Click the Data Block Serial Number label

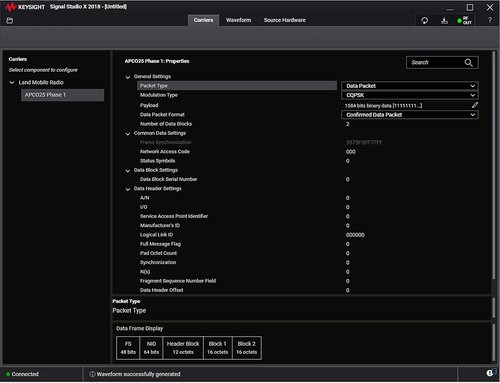168,179
